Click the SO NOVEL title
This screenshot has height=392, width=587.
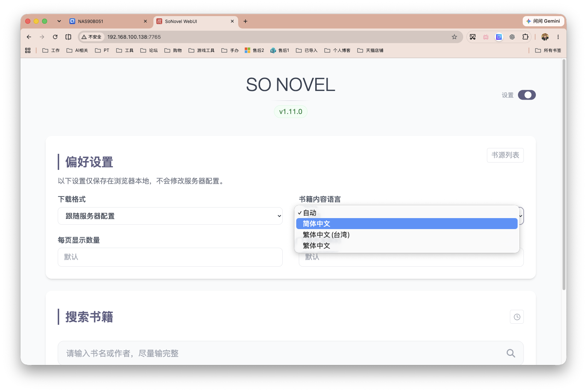coord(290,85)
